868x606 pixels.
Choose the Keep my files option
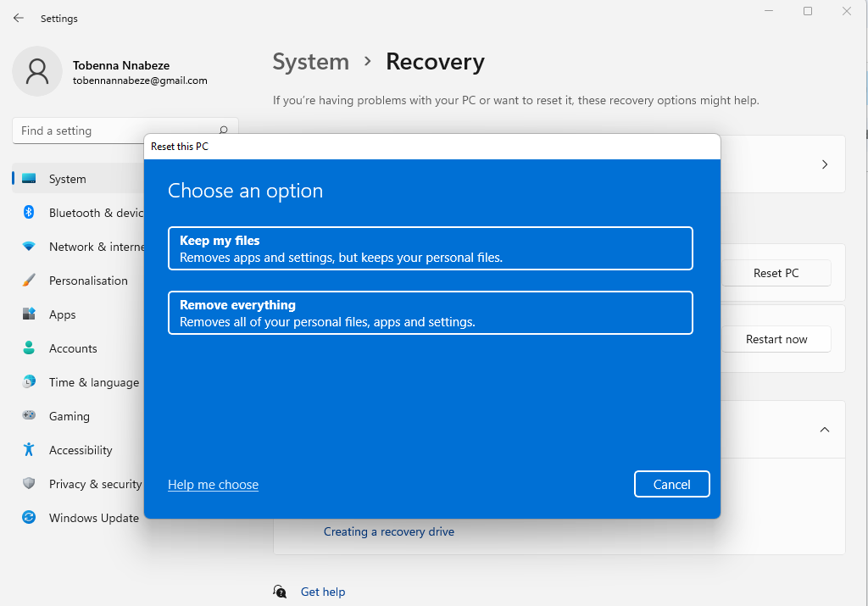coord(430,248)
